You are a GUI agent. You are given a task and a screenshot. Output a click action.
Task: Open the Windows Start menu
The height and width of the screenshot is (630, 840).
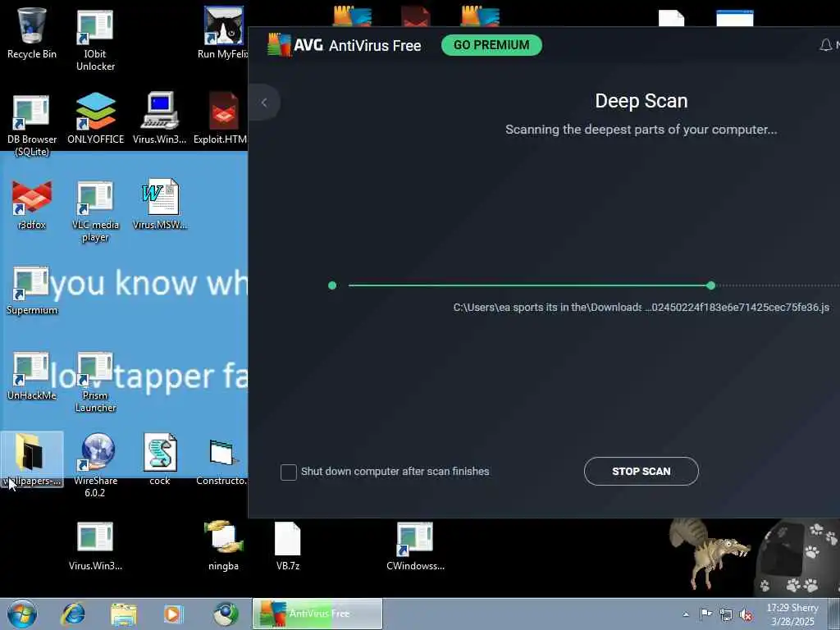(x=22, y=614)
